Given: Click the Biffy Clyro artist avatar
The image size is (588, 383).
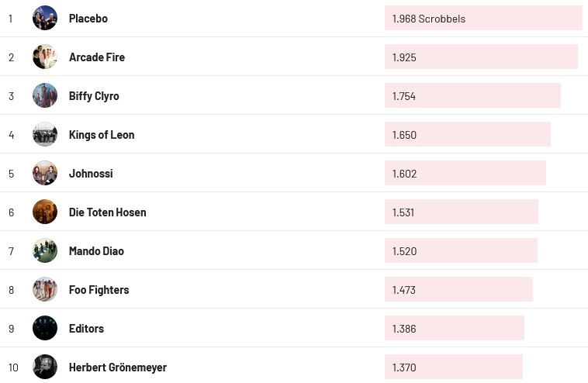Looking at the screenshot, I should click(45, 95).
